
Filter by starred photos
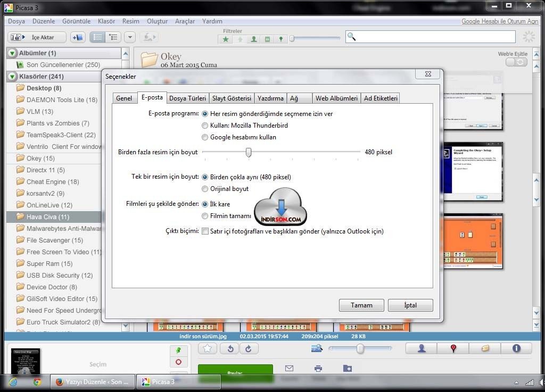click(x=226, y=39)
